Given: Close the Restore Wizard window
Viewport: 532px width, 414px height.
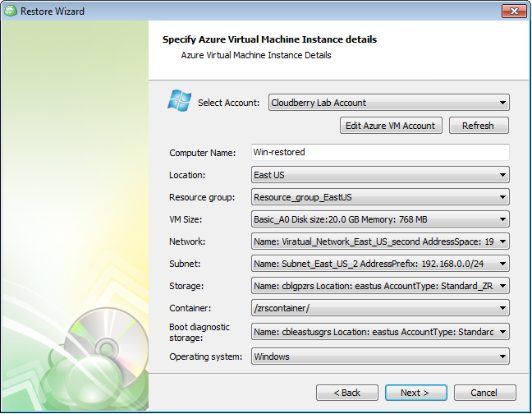Looking at the screenshot, I should [514, 11].
